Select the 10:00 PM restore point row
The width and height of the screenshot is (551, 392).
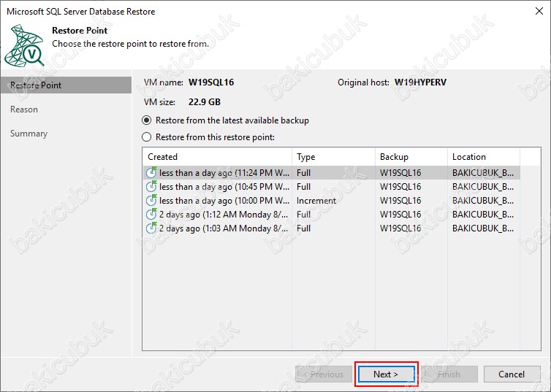click(x=331, y=201)
